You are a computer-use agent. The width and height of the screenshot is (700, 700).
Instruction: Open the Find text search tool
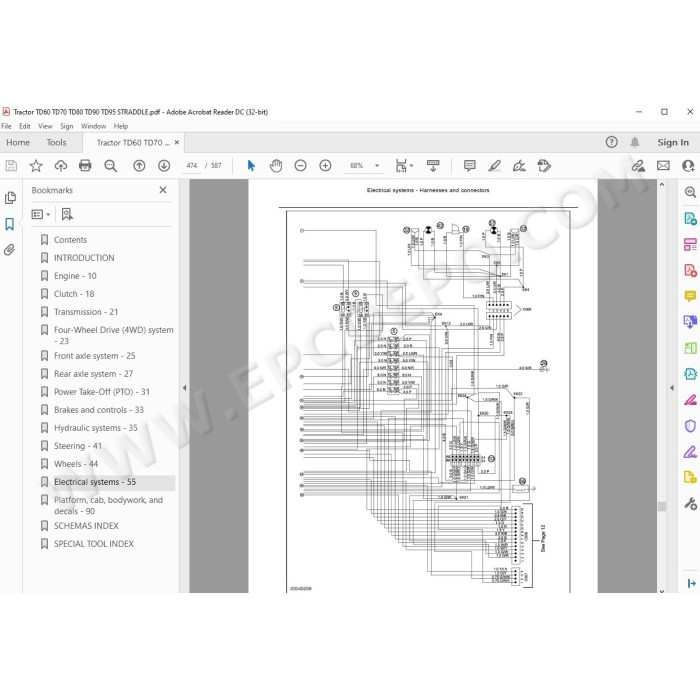[110, 166]
